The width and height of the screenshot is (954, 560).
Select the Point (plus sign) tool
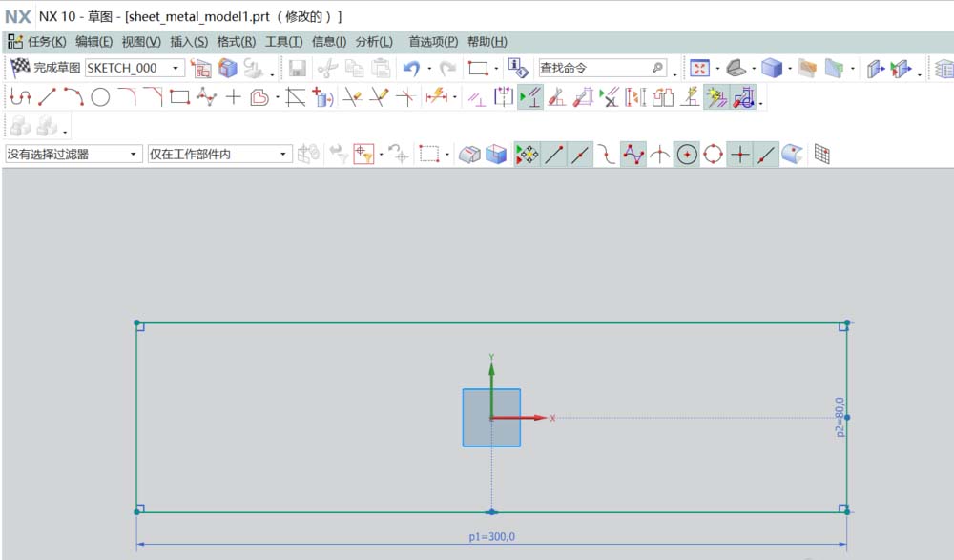[x=233, y=96]
